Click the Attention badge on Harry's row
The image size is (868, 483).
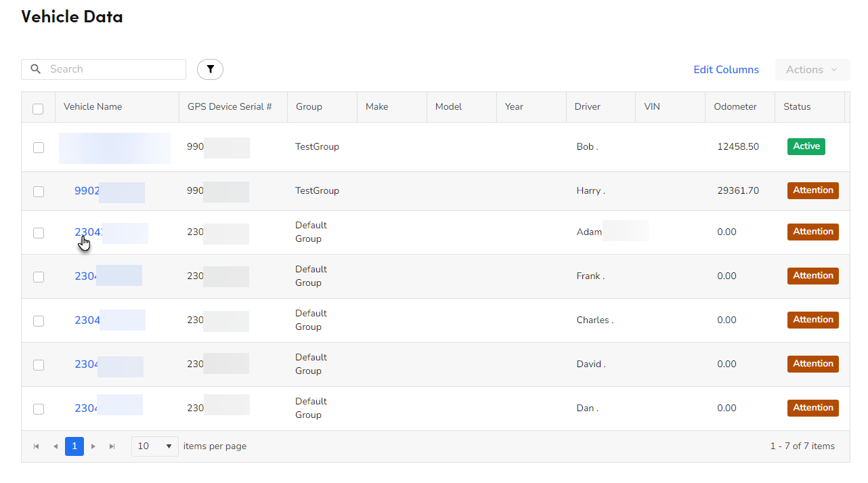pyautogui.click(x=812, y=190)
